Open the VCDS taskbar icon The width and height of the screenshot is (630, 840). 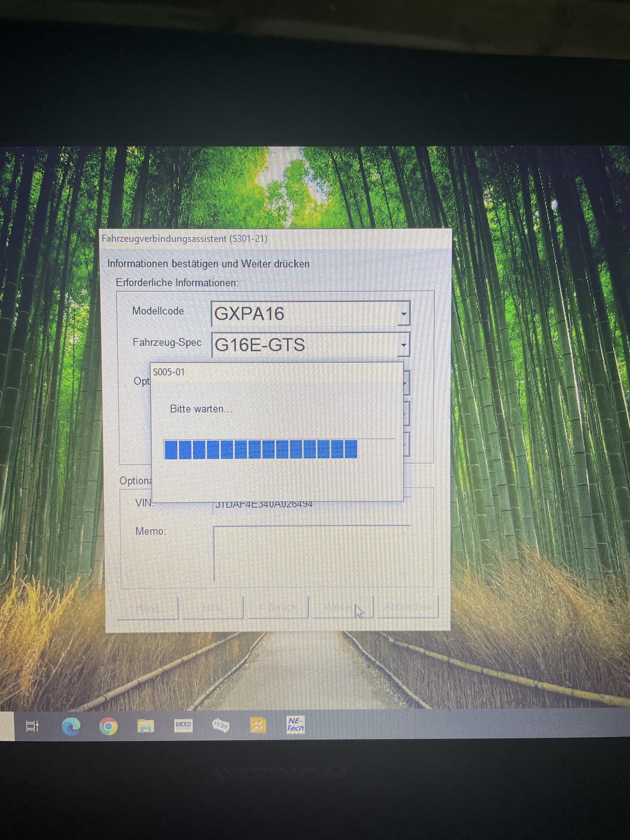point(221,725)
